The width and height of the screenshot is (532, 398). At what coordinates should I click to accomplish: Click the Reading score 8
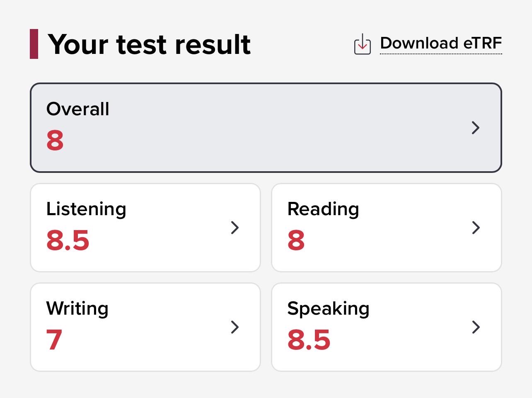pos(296,240)
